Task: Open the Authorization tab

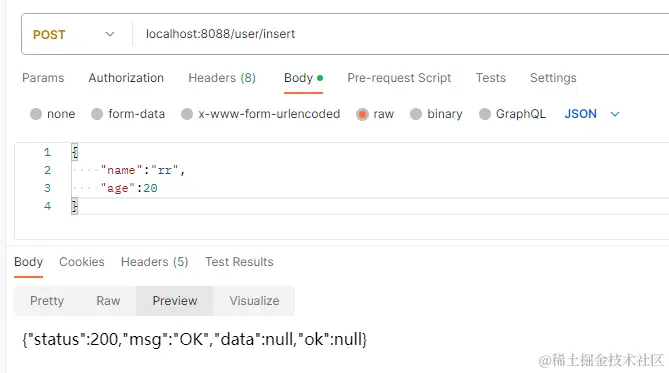Action: pos(126,78)
